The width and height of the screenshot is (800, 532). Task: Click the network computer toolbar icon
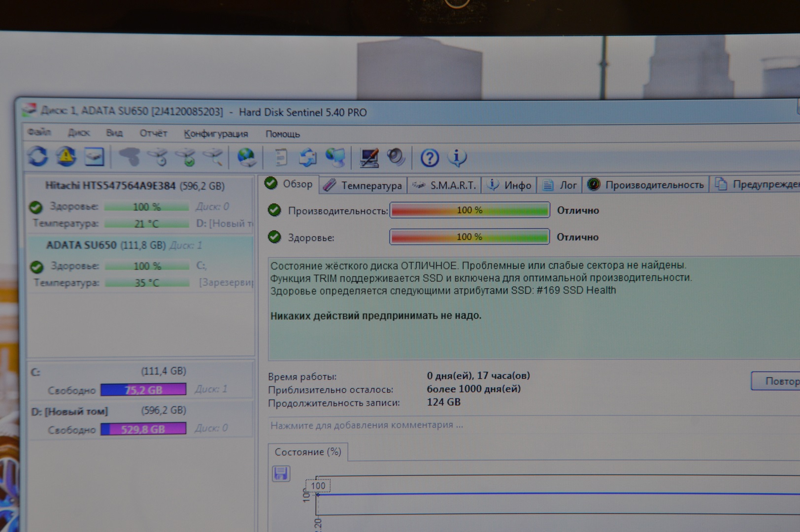[336, 158]
